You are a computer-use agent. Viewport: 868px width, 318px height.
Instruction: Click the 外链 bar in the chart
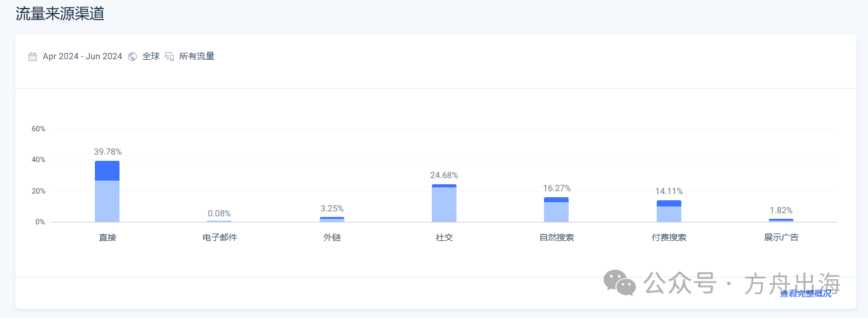pos(332,219)
